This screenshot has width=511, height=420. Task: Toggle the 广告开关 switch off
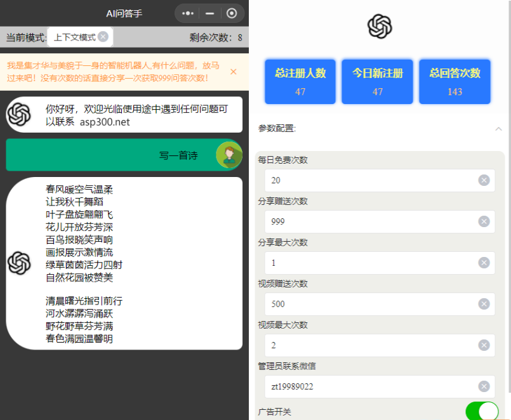tap(482, 411)
